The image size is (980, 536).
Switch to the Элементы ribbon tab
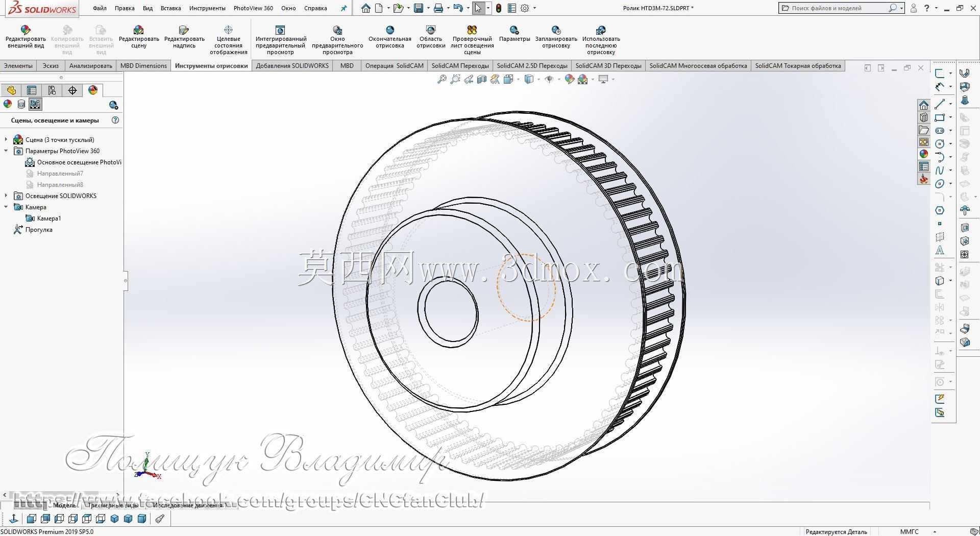(18, 66)
